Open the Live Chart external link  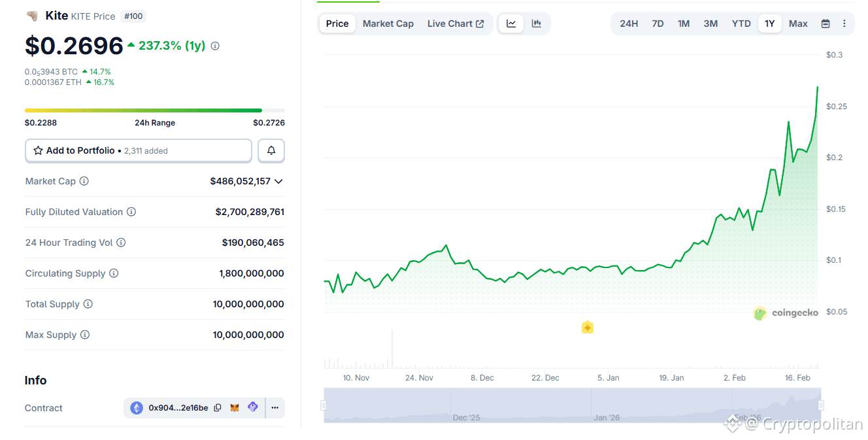[456, 23]
